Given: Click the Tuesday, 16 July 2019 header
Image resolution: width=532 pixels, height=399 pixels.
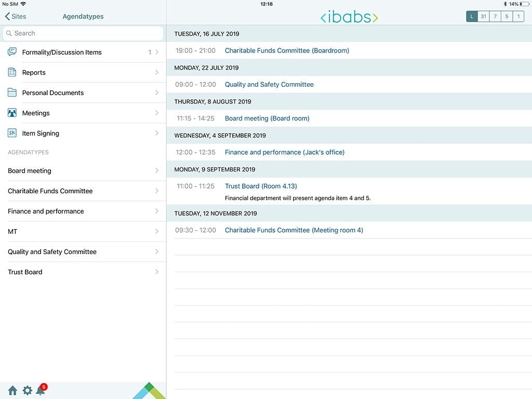Looking at the screenshot, I should (349, 34).
